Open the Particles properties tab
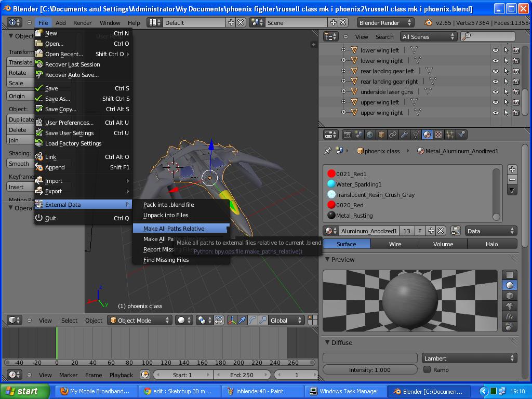Image resolution: width=532 pixels, height=399 pixels. [x=450, y=135]
